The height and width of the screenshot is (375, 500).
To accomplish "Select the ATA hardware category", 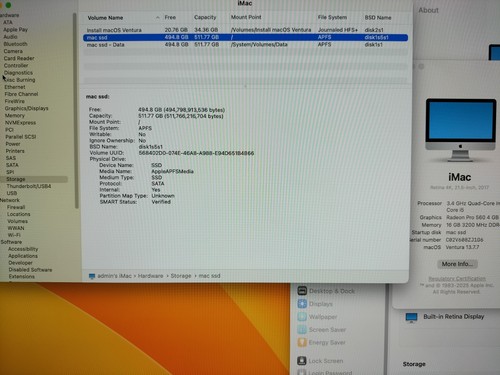I will (8, 22).
